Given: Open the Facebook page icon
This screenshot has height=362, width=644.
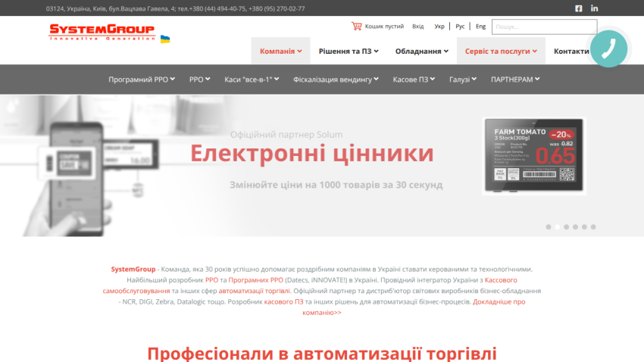Looking at the screenshot, I should pyautogui.click(x=578, y=8).
